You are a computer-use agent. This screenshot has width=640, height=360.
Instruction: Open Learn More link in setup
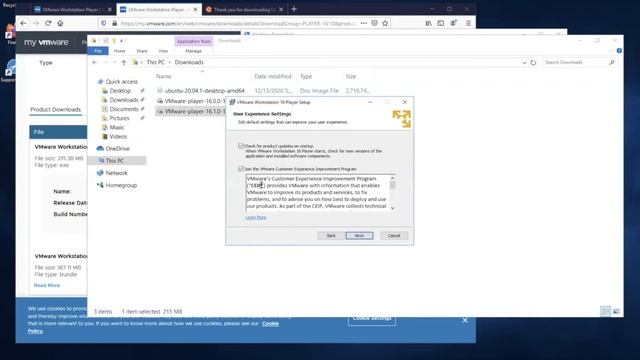pos(256,218)
